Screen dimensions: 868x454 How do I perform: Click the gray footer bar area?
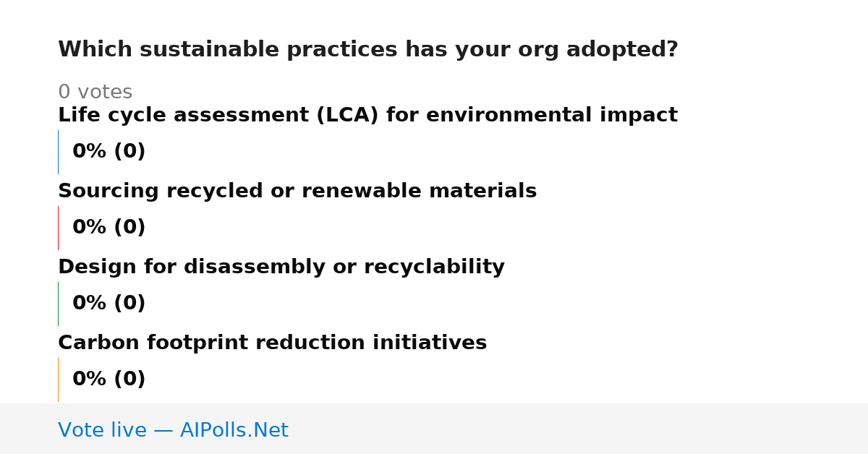click(x=434, y=429)
